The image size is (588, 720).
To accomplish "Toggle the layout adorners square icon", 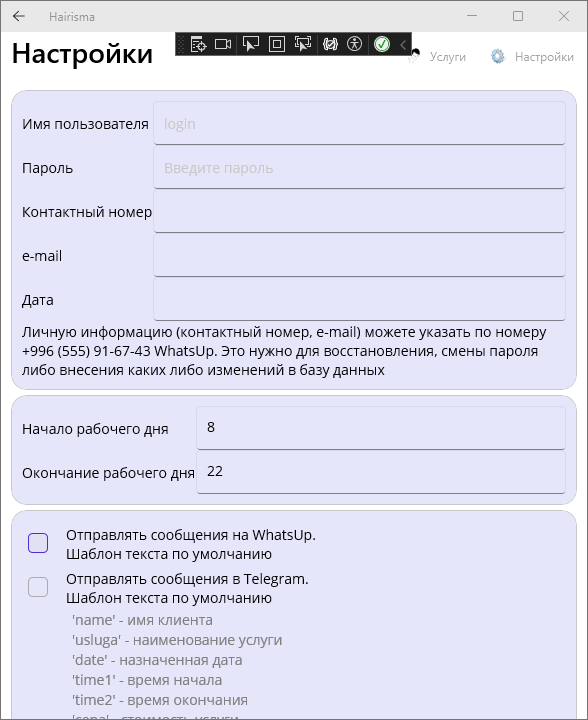I will click(277, 44).
